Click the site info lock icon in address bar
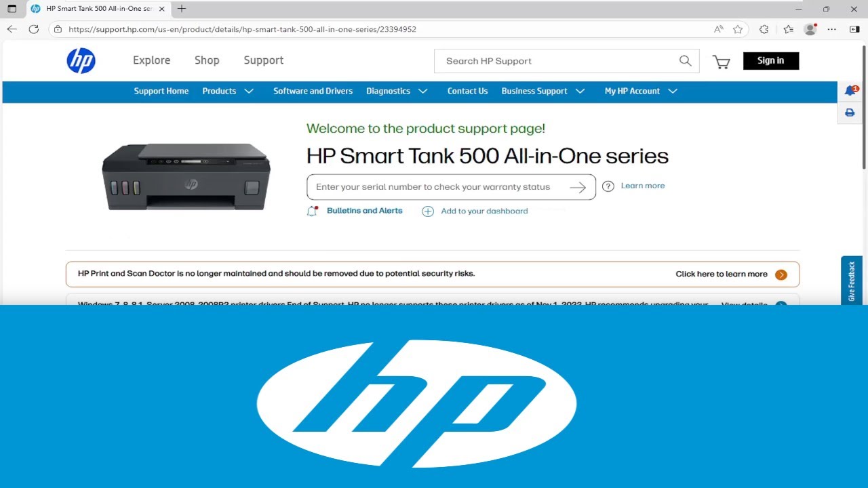 [x=58, y=29]
